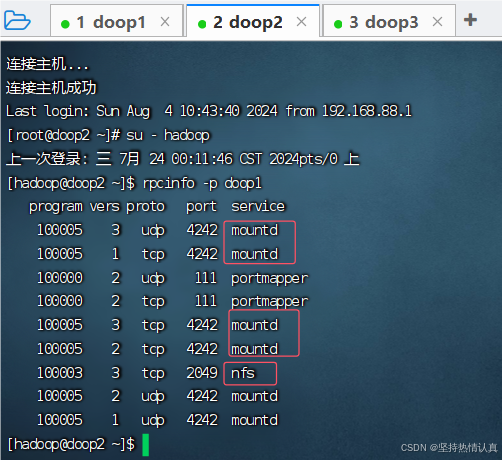Image resolution: width=502 pixels, height=460 pixels.
Task: Click the green status dot on doop1
Action: coord(65,24)
